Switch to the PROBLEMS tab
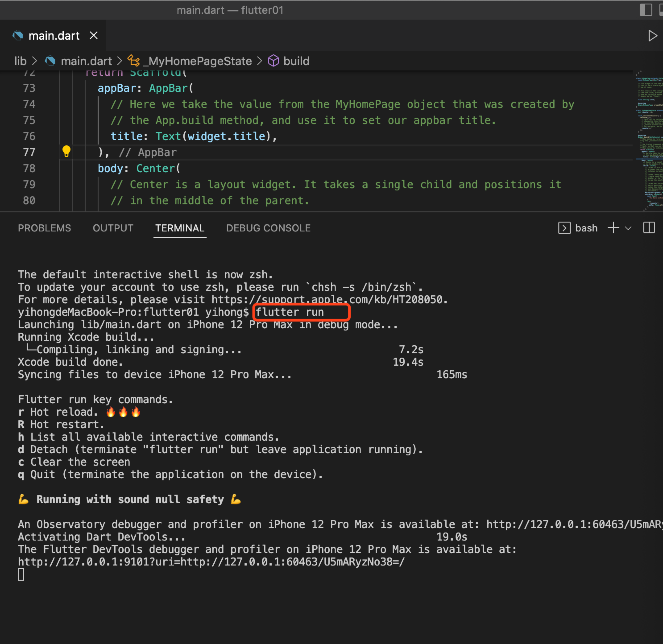This screenshot has width=663, height=644. coord(44,228)
